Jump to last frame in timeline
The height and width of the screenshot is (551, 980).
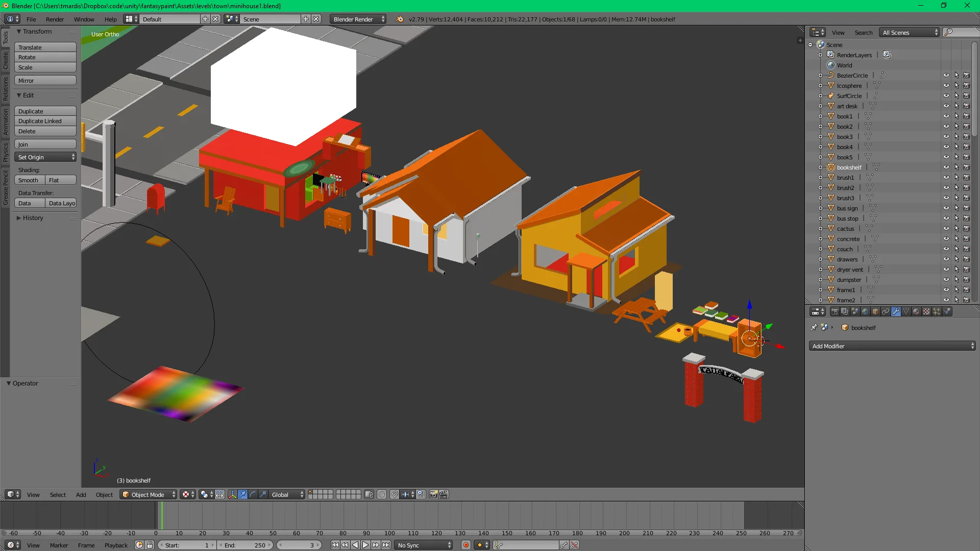click(386, 545)
